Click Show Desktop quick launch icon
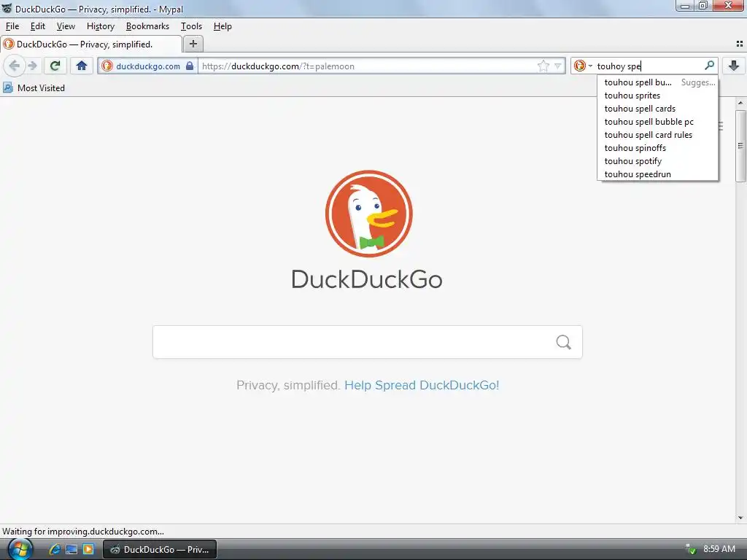This screenshot has height=560, width=747. click(71, 549)
